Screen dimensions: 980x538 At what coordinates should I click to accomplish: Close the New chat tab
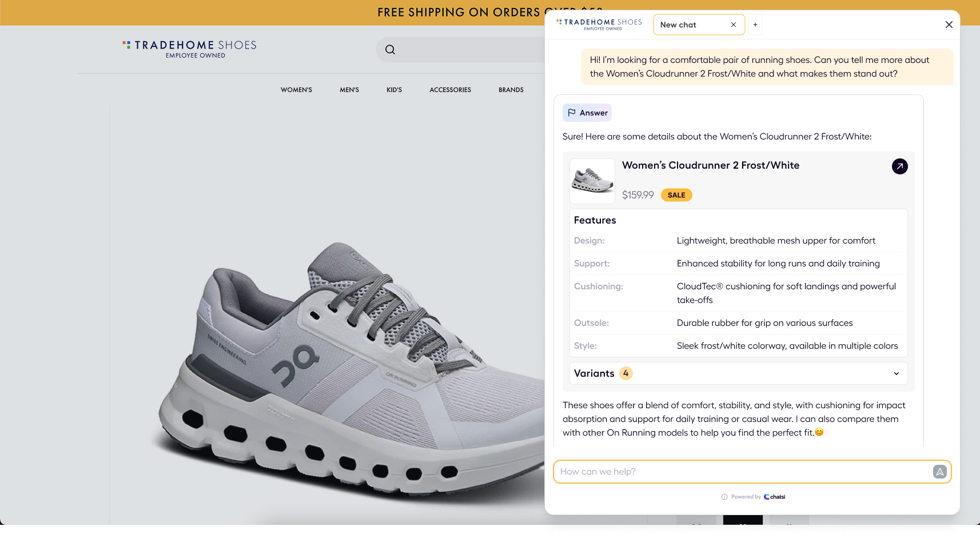pyautogui.click(x=734, y=25)
